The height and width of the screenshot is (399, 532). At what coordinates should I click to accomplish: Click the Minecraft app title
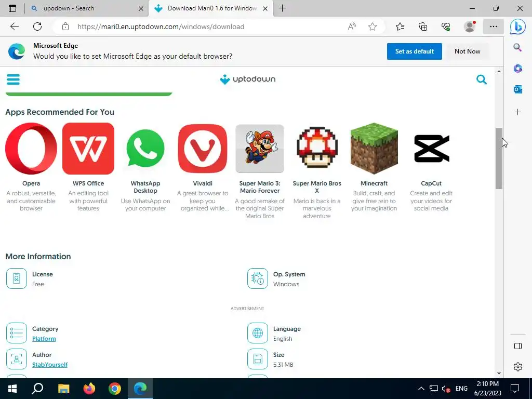coord(374,183)
